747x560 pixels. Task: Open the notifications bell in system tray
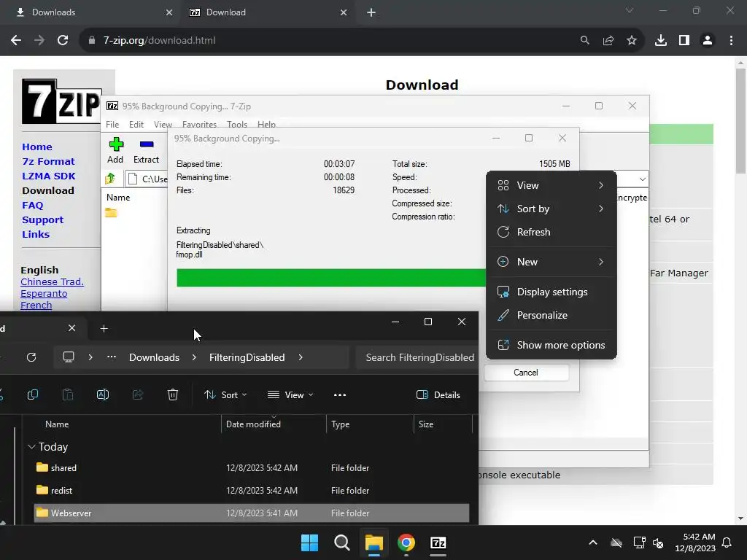point(727,542)
